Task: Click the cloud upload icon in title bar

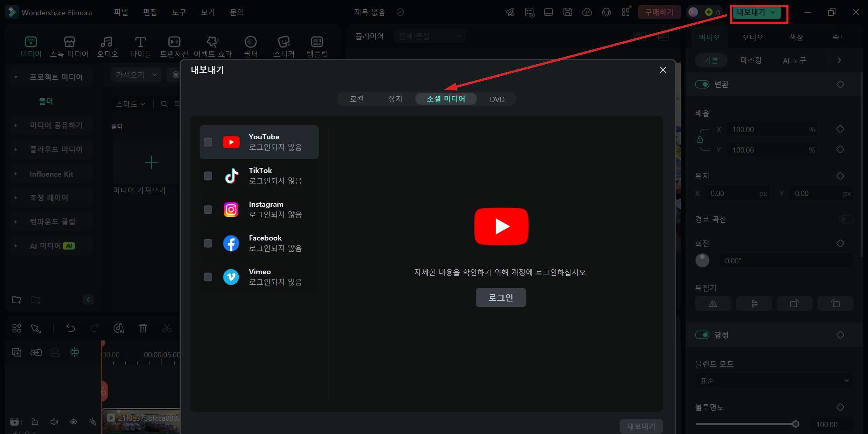Action: [587, 12]
